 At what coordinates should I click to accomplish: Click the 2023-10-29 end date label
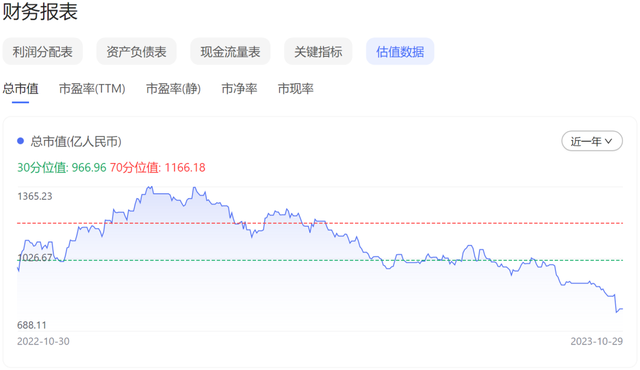coord(597,341)
